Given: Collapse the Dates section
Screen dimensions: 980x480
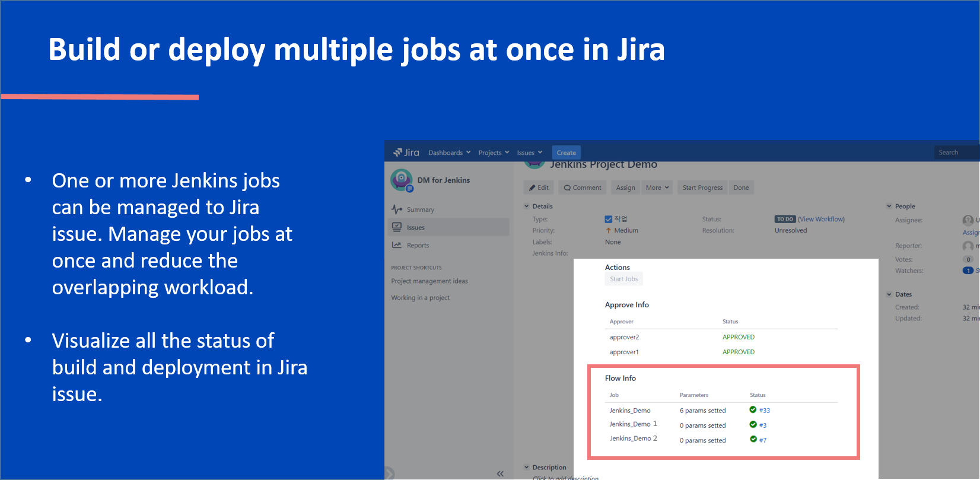Looking at the screenshot, I should 889,294.
